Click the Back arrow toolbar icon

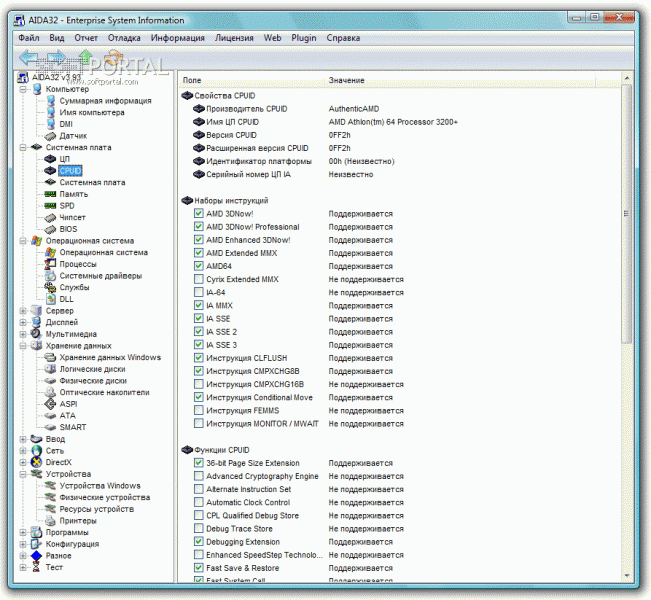28,57
